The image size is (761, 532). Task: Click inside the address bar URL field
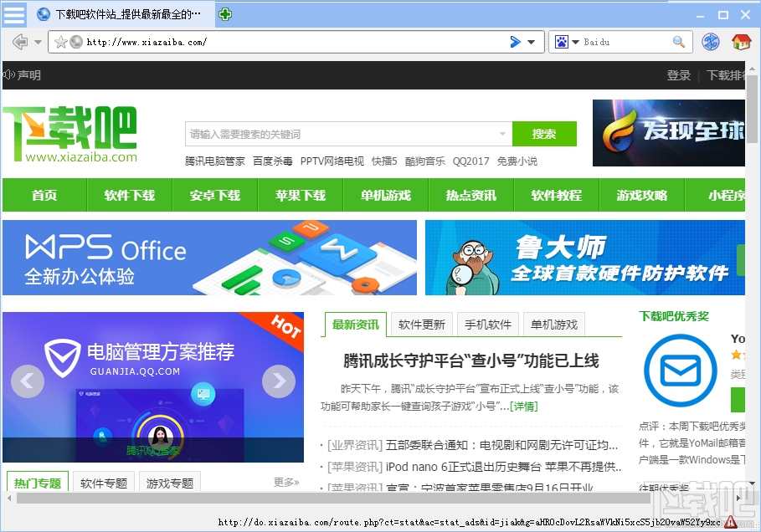(x=251, y=41)
